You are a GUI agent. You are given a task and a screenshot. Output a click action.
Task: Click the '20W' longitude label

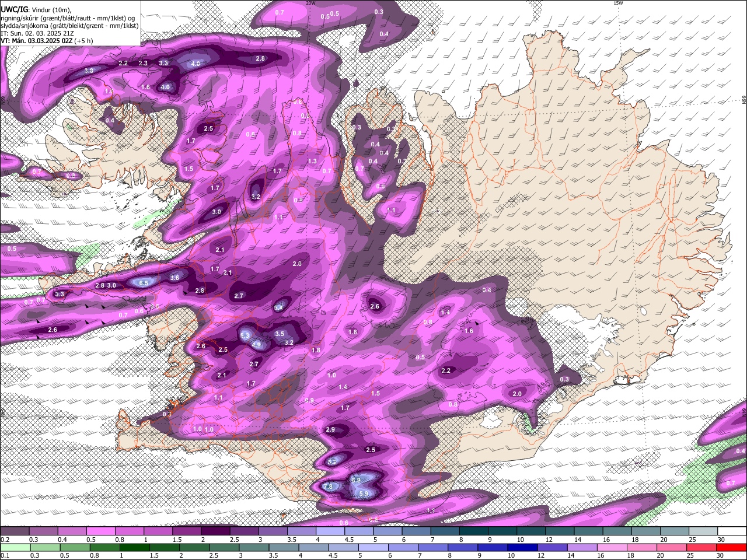pyautogui.click(x=310, y=3)
